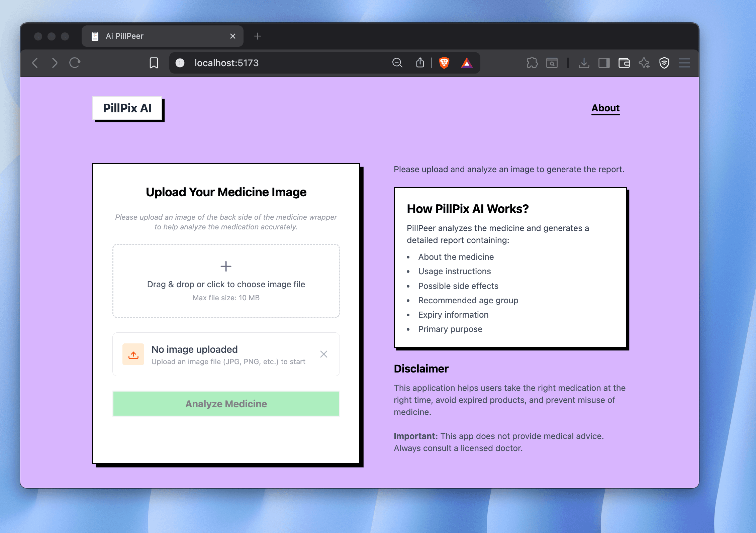This screenshot has width=756, height=533.
Task: Open the Leo AI sparkle icon
Action: (644, 63)
